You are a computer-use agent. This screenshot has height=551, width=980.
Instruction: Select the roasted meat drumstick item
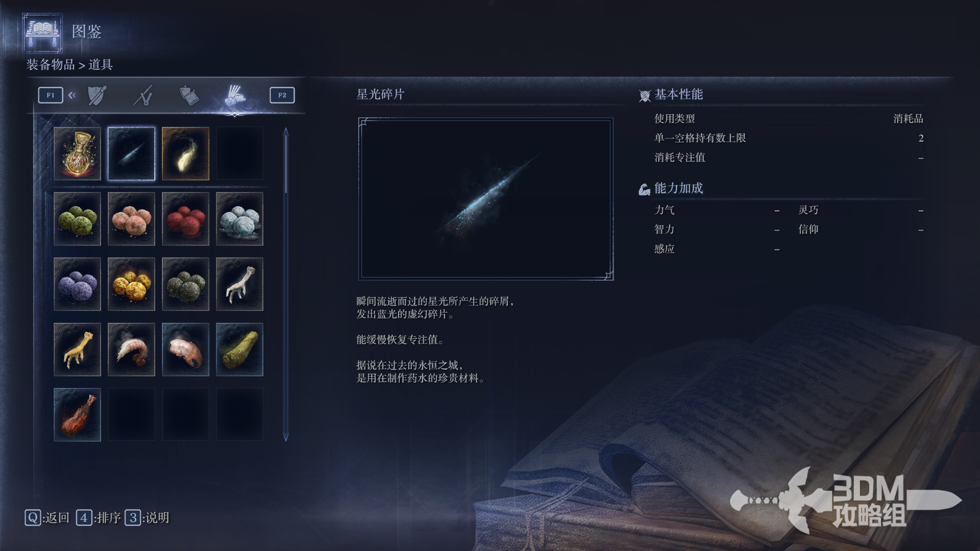77,415
